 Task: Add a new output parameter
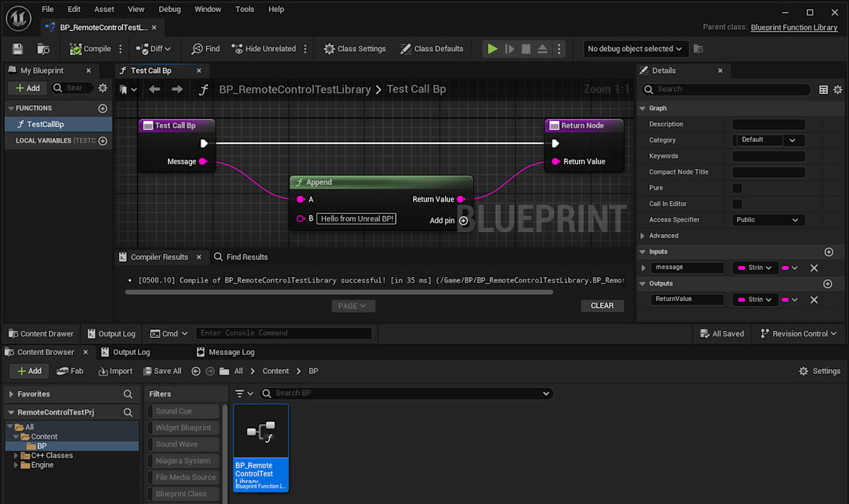(x=827, y=283)
